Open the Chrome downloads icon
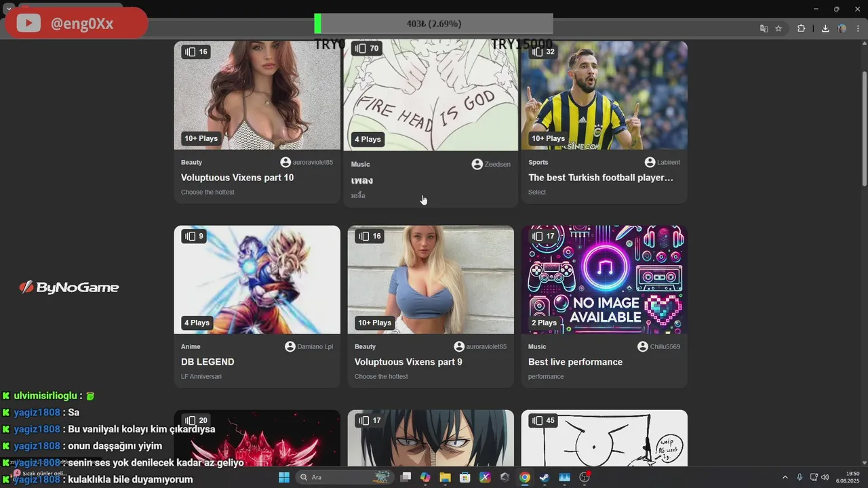This screenshot has height=488, width=868. (825, 28)
